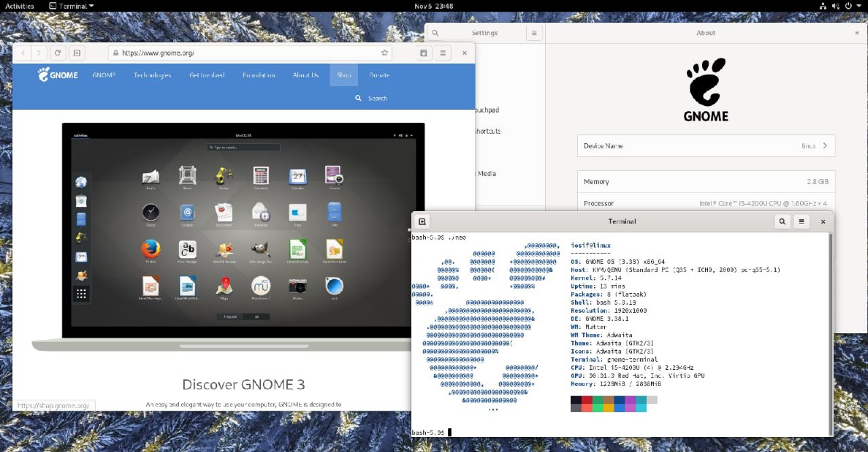Click the 'Resolution' terminal line
Image resolution: width=868 pixels, height=452 pixels.
pyautogui.click(x=609, y=311)
